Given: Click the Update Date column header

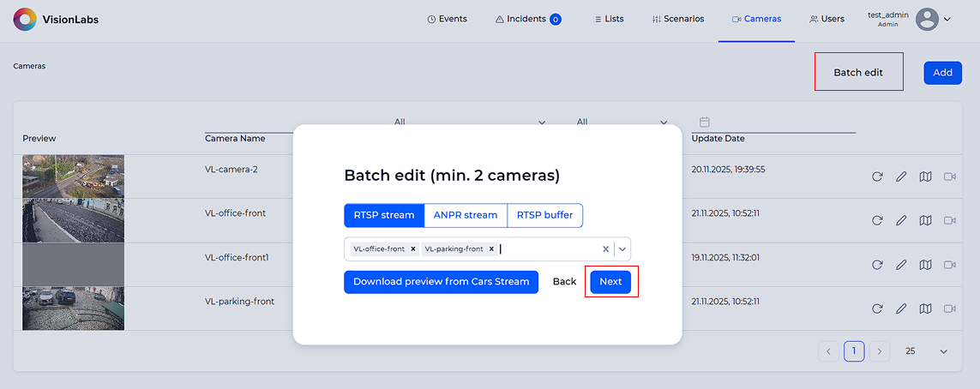Looking at the screenshot, I should [x=718, y=139].
